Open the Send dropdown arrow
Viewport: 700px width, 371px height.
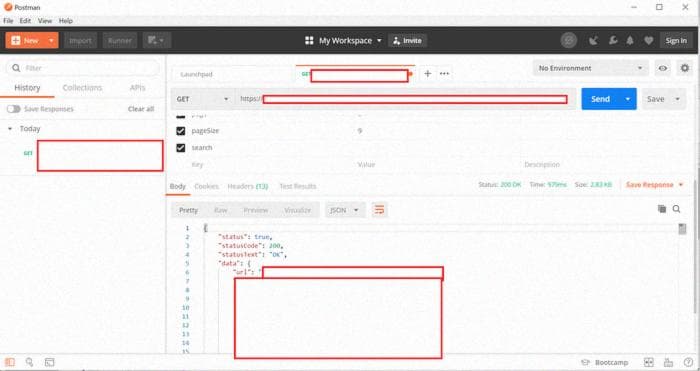(628, 99)
